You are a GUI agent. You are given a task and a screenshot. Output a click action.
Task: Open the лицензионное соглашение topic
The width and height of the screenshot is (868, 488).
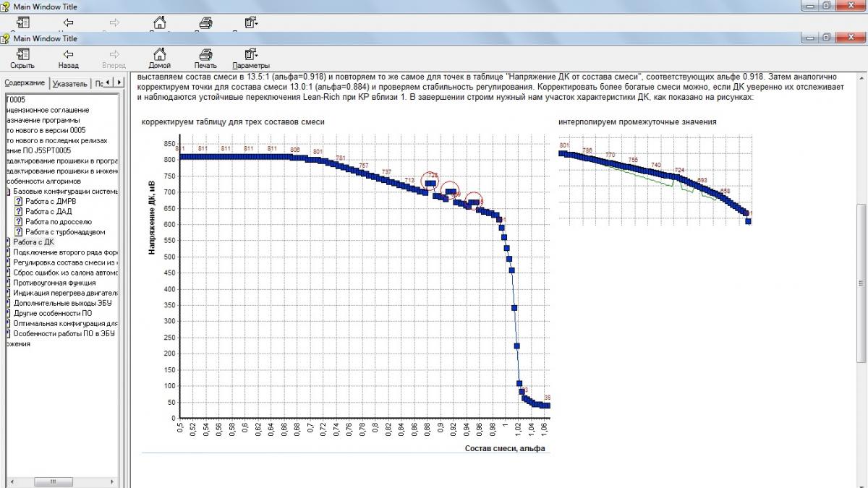(48, 110)
